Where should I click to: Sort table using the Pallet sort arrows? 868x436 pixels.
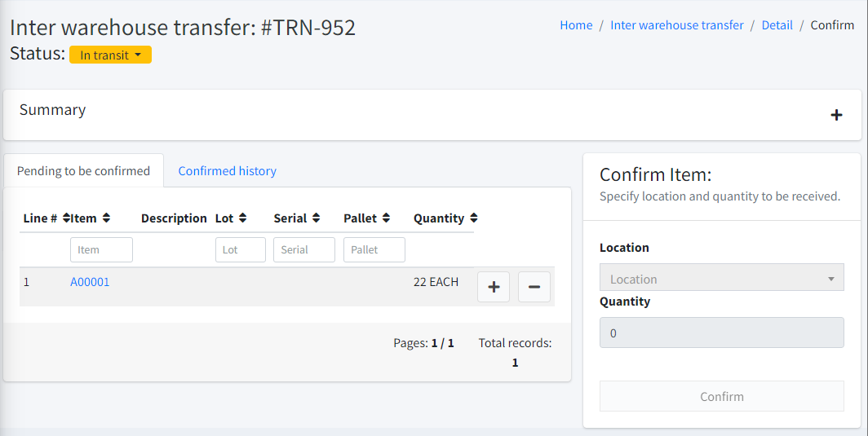386,218
